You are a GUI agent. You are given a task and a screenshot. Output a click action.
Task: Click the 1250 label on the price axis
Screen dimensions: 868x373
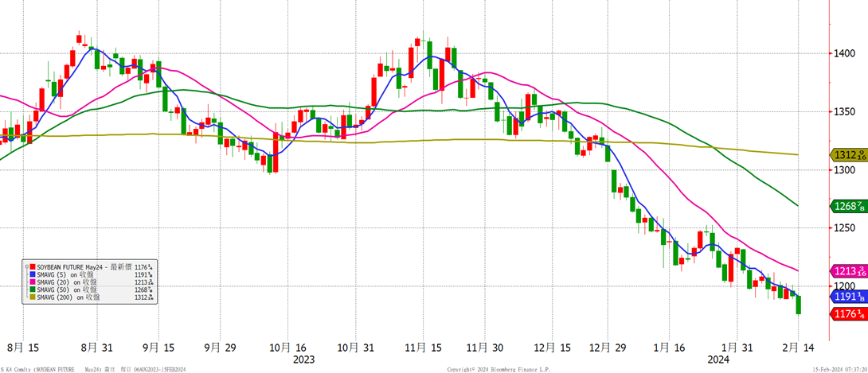pos(844,228)
